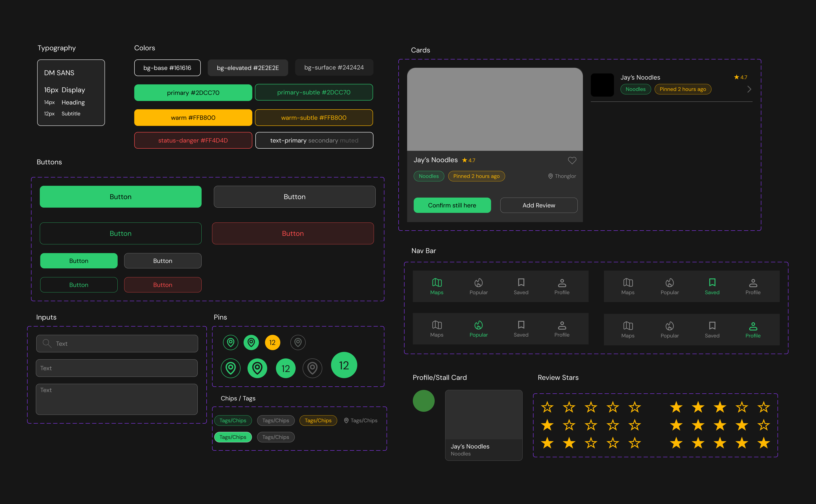Toggle the empty star in the four-star row

pos(763,425)
